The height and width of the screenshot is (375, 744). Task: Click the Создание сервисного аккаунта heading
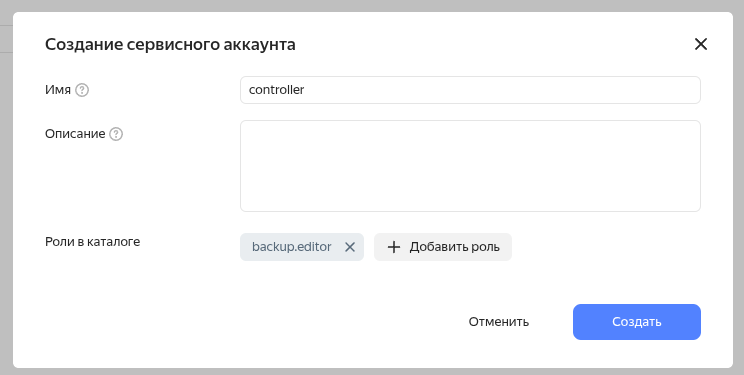tap(170, 44)
